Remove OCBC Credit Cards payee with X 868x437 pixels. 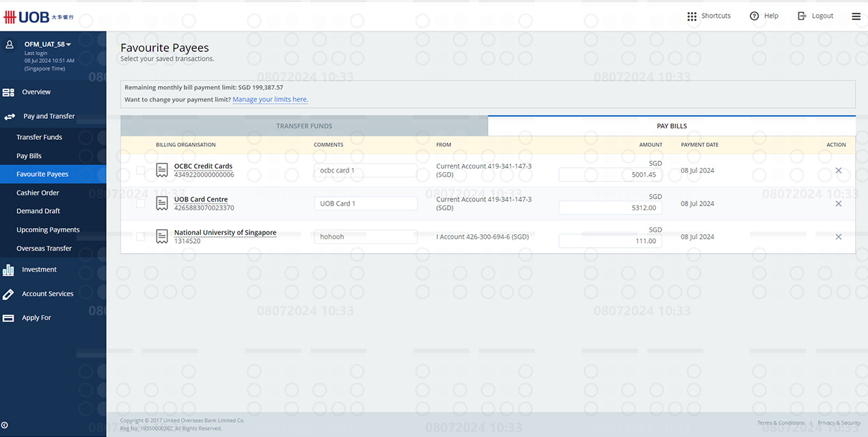(x=839, y=171)
